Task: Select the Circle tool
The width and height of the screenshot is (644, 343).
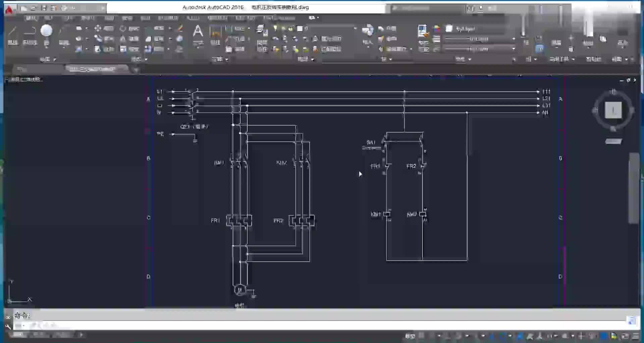Action: click(46, 34)
